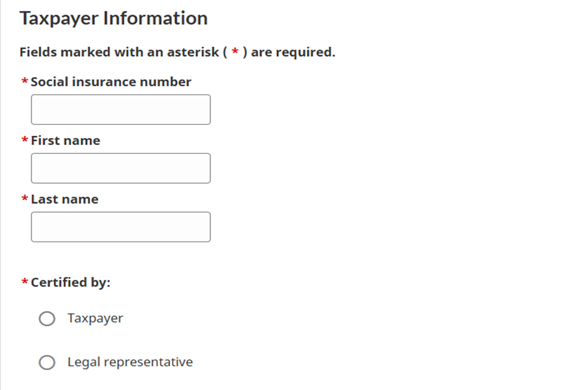Click the required fields notice text
The width and height of the screenshot is (588, 390).
tap(177, 52)
